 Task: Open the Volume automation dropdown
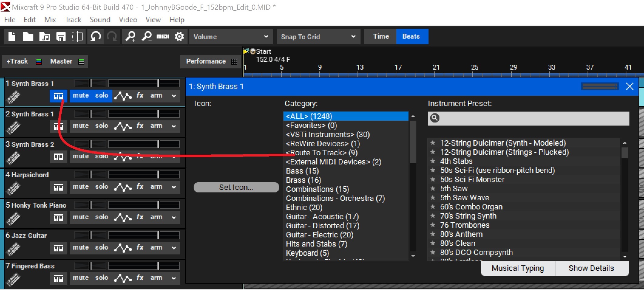click(231, 36)
